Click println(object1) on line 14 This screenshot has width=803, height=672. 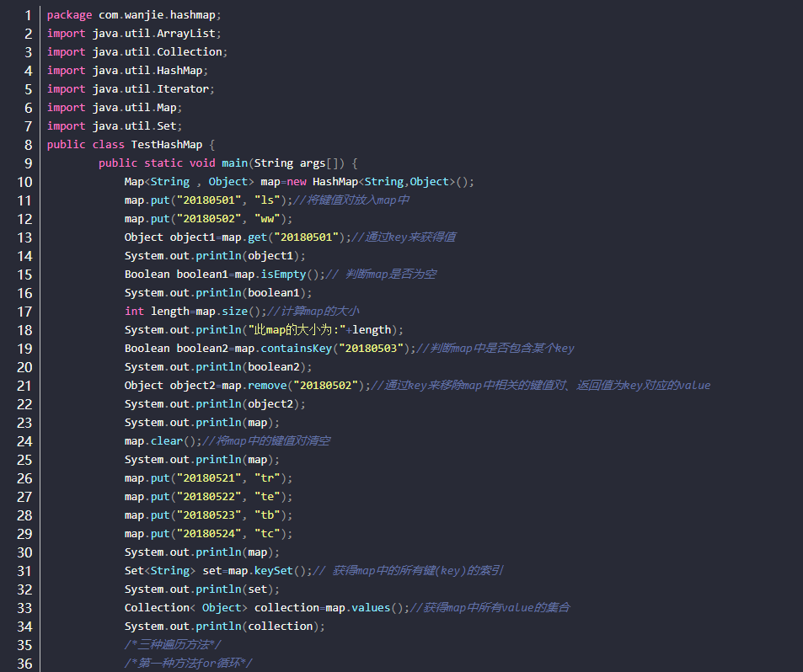[x=248, y=256]
